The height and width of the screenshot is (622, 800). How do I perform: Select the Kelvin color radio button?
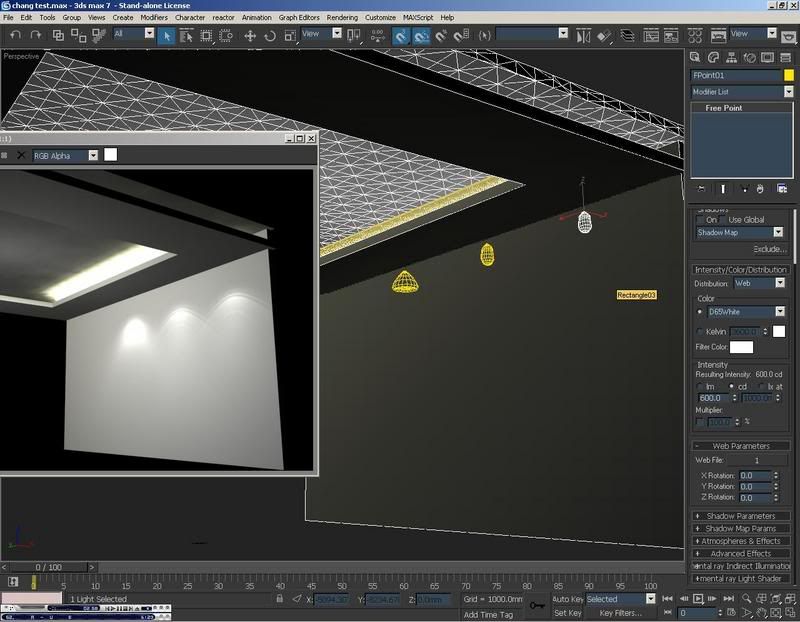click(x=700, y=331)
